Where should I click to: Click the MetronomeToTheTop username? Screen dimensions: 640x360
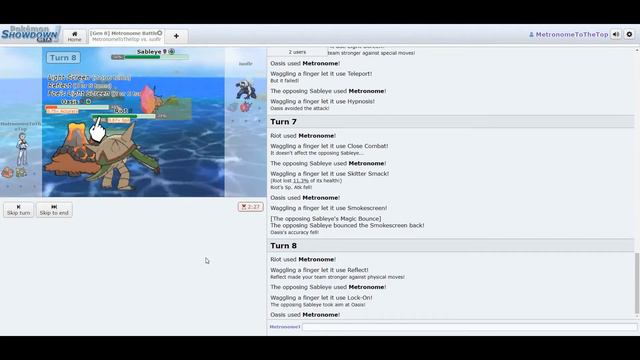(x=569, y=35)
